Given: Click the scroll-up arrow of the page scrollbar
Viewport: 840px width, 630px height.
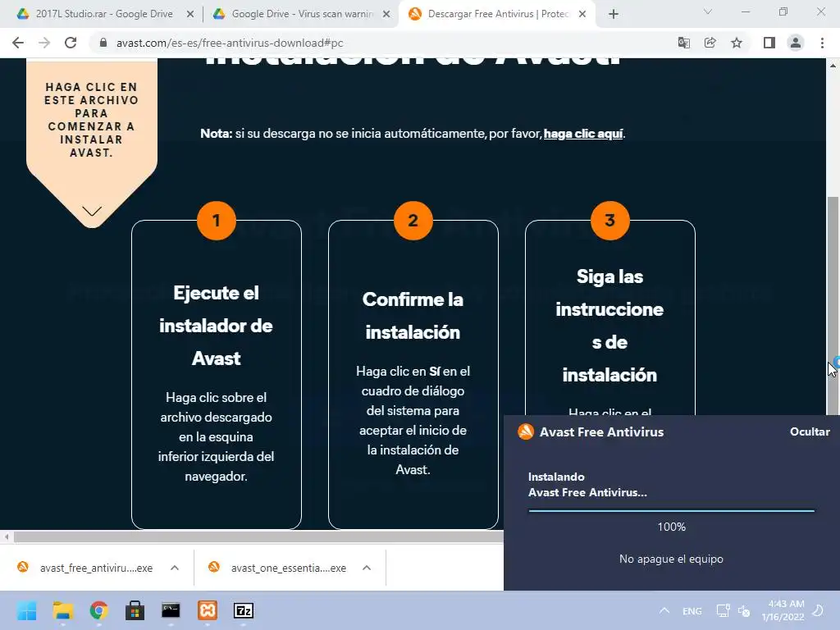Looking at the screenshot, I should coord(833,66).
